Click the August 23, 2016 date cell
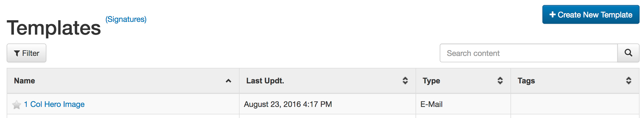Screen dimensions: 644x118 (x=288, y=104)
